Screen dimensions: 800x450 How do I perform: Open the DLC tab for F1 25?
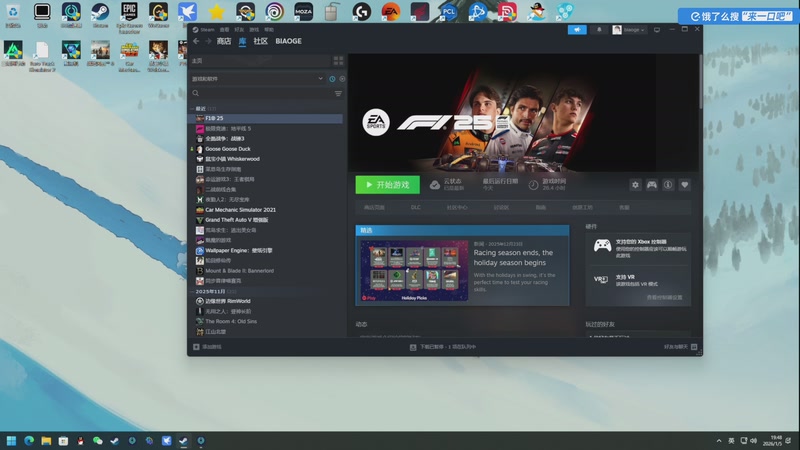point(416,207)
